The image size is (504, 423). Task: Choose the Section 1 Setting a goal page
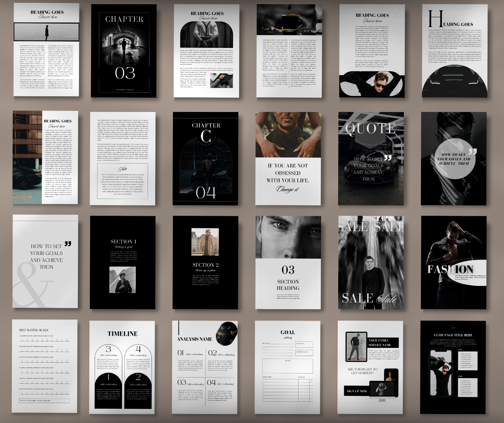[123, 262]
